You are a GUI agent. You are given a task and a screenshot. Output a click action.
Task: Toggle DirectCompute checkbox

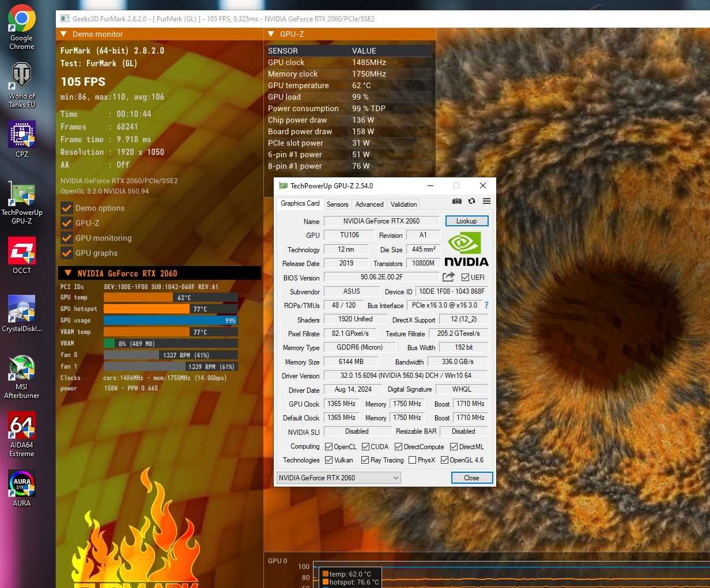coord(398,446)
